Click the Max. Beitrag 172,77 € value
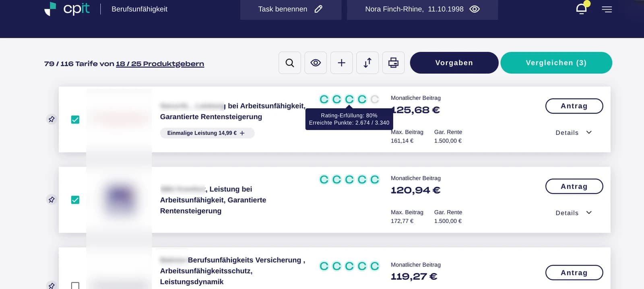Viewport: 644px width, 289px height. 402,221
